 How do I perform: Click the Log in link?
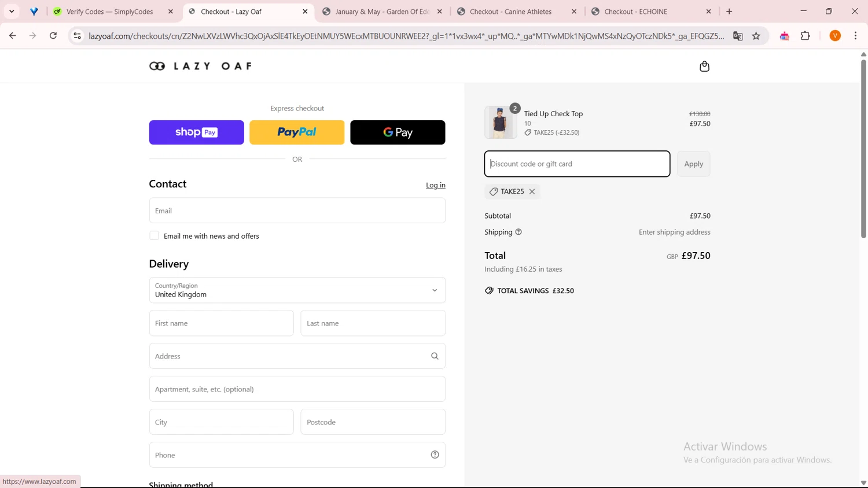click(x=436, y=185)
